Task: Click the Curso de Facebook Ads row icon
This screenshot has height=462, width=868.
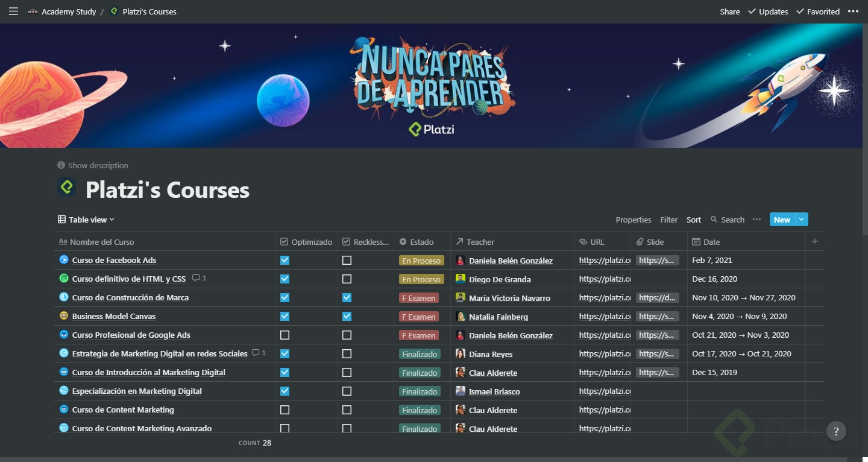Action: click(64, 260)
